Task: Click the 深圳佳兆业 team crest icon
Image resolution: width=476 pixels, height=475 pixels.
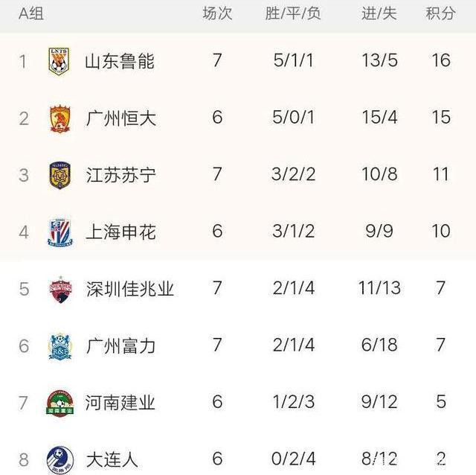Action: 59,288
